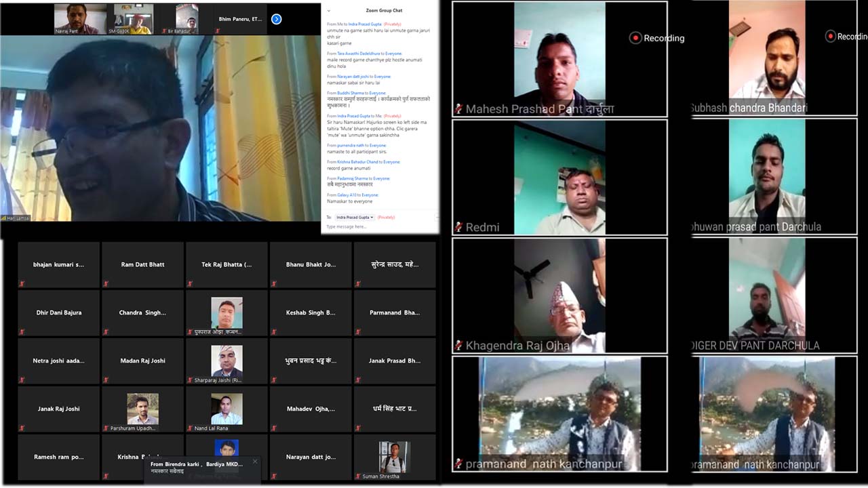Image resolution: width=868 pixels, height=488 pixels.
Task: Open the chat recipient dropdown Indra Prasad Gupta
Action: tap(355, 218)
